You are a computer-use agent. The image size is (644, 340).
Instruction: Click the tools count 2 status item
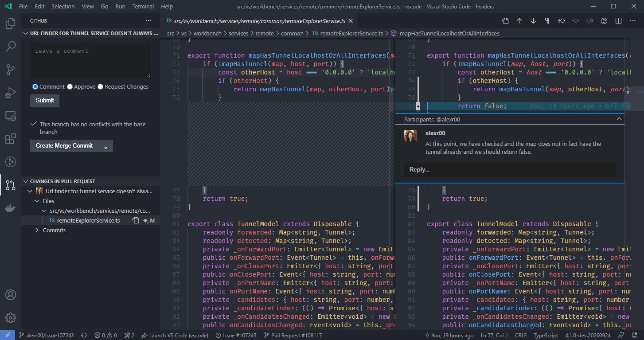pos(129,335)
